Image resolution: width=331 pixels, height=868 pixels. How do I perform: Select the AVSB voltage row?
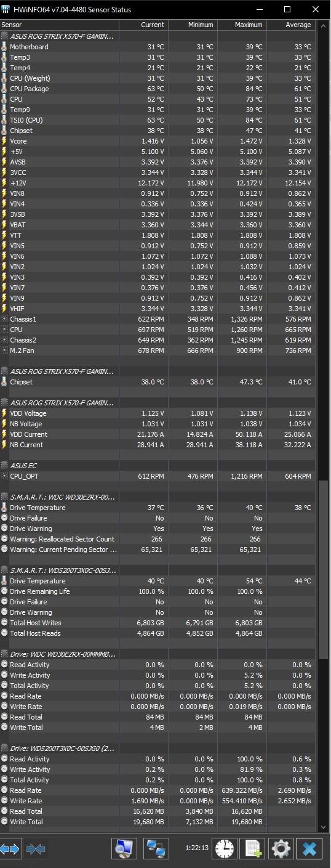click(158, 162)
